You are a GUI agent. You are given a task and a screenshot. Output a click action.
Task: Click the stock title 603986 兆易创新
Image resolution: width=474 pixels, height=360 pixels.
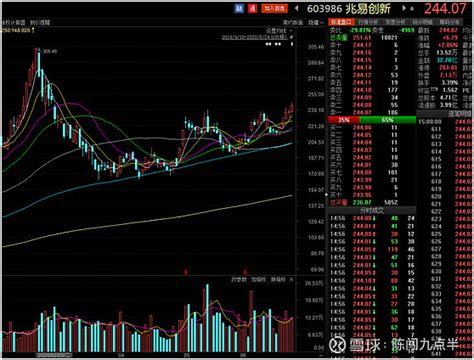click(x=349, y=9)
